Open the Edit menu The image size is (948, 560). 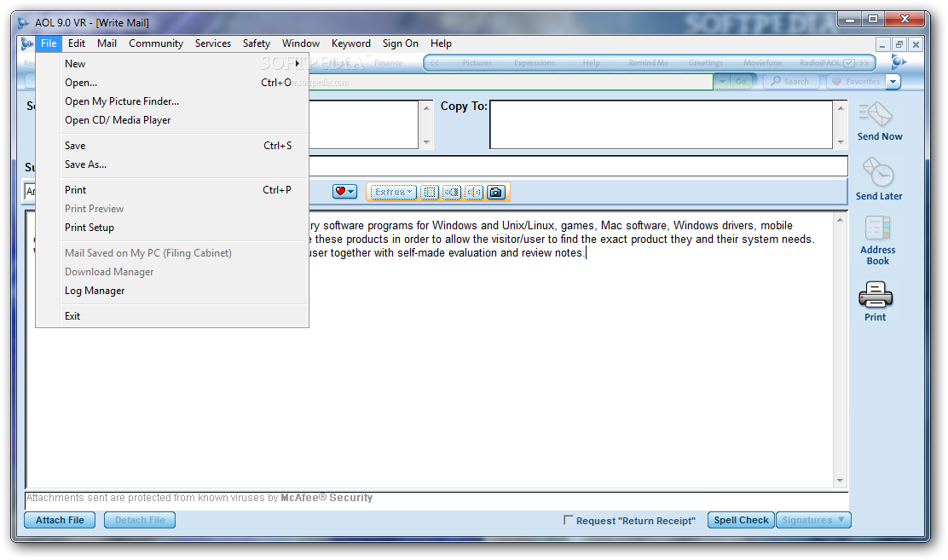tap(76, 43)
